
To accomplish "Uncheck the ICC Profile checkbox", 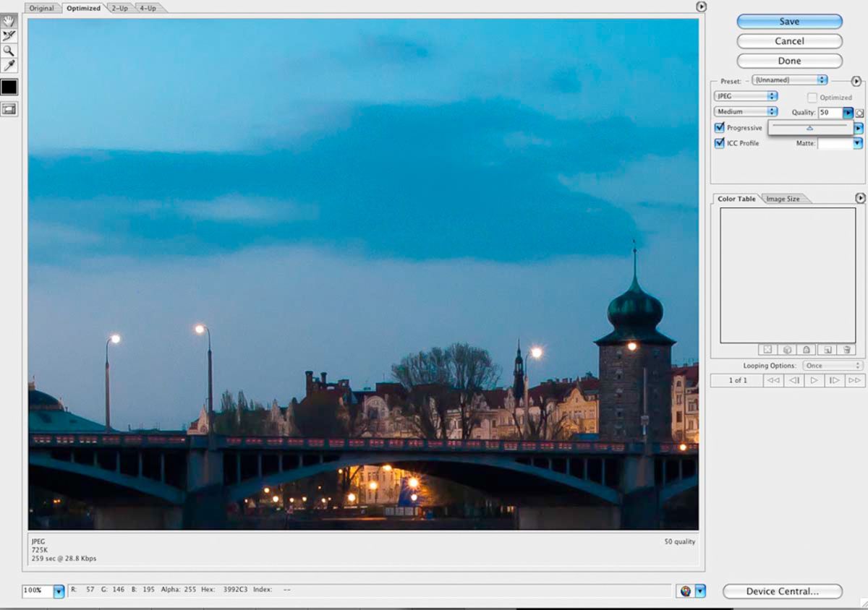I will point(720,143).
